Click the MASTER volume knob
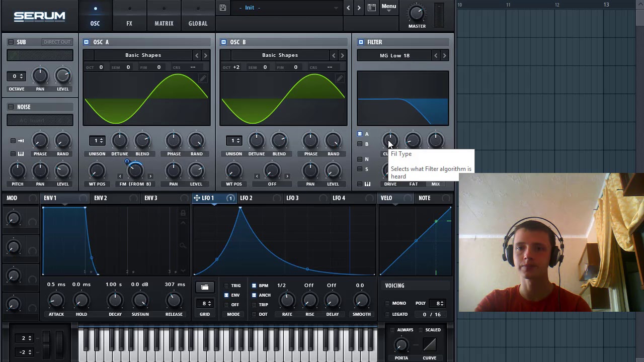This screenshot has height=362, width=644. pos(417,13)
